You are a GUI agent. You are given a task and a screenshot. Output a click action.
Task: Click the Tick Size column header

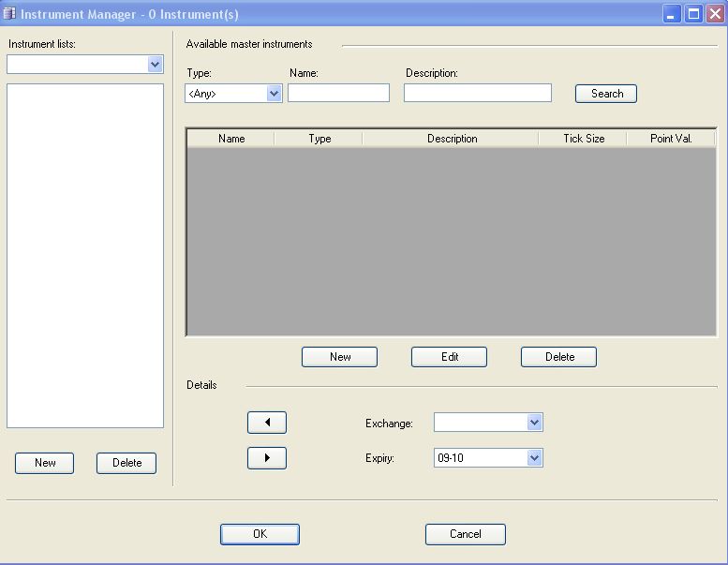tap(584, 139)
